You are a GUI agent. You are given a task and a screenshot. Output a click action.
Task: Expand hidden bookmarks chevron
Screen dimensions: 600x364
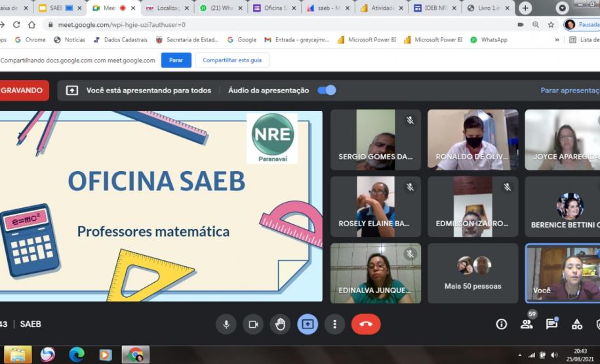pos(557,40)
